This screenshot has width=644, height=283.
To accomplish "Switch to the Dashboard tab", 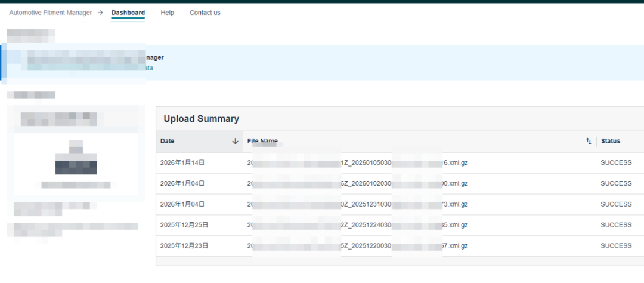I will coord(128,13).
